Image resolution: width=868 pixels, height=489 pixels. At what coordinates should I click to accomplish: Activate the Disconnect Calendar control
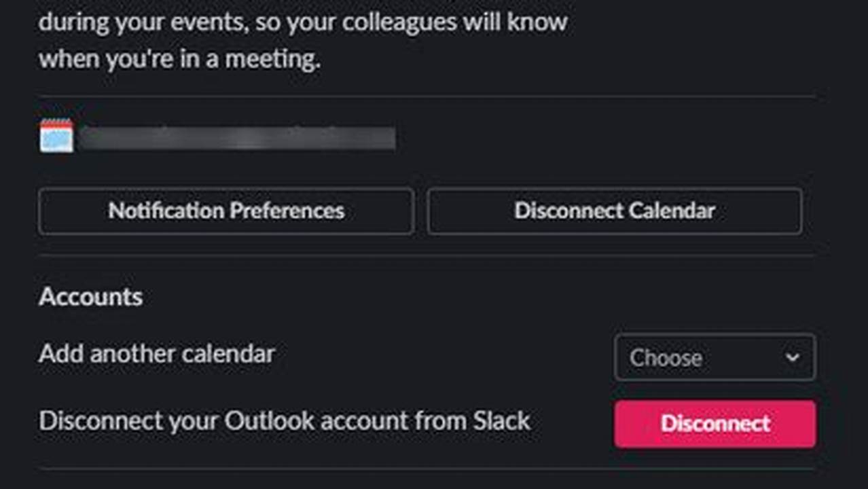614,211
